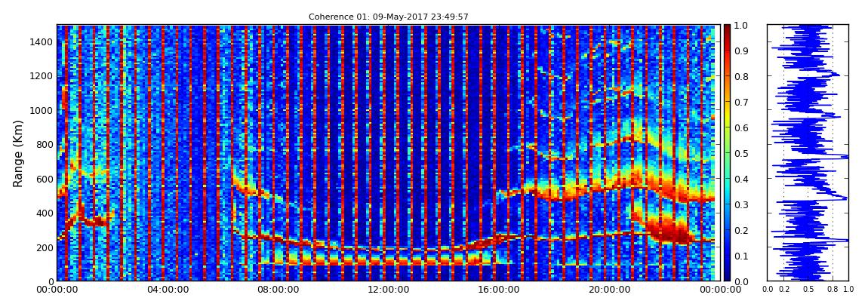Click the side plot 0.5 axis tick label
This screenshot has height=307, width=868.
808,290
